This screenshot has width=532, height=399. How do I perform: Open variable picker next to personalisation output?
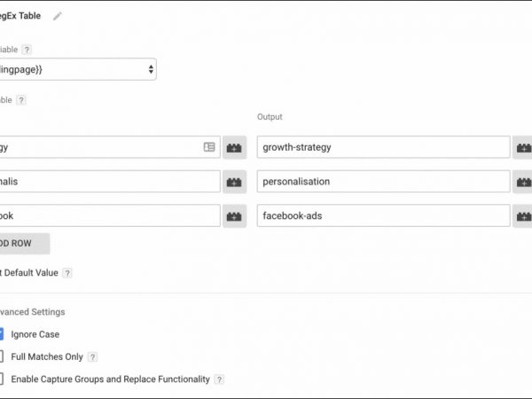523,182
